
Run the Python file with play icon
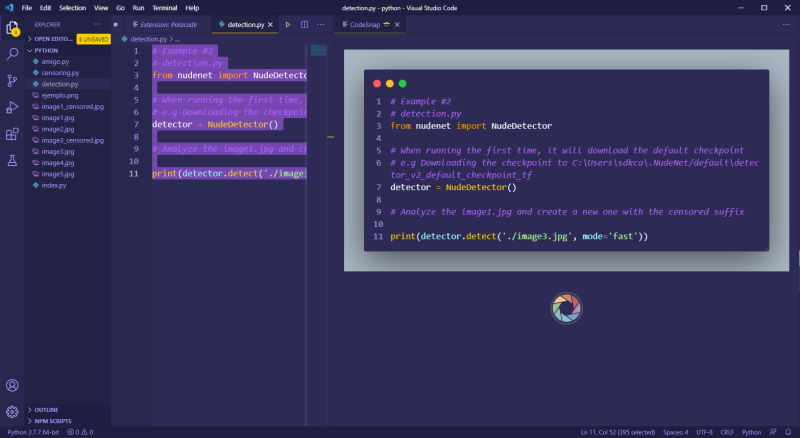pyautogui.click(x=288, y=25)
